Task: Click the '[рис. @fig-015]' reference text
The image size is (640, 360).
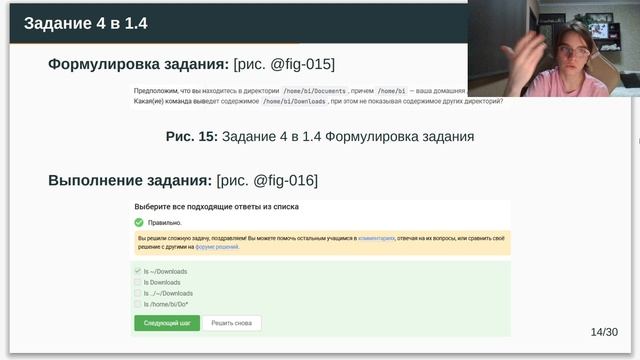Action: (284, 64)
